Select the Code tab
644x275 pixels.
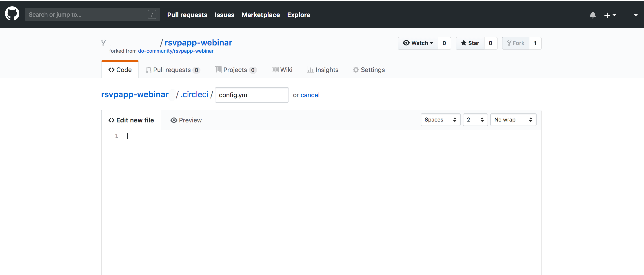pyautogui.click(x=120, y=70)
